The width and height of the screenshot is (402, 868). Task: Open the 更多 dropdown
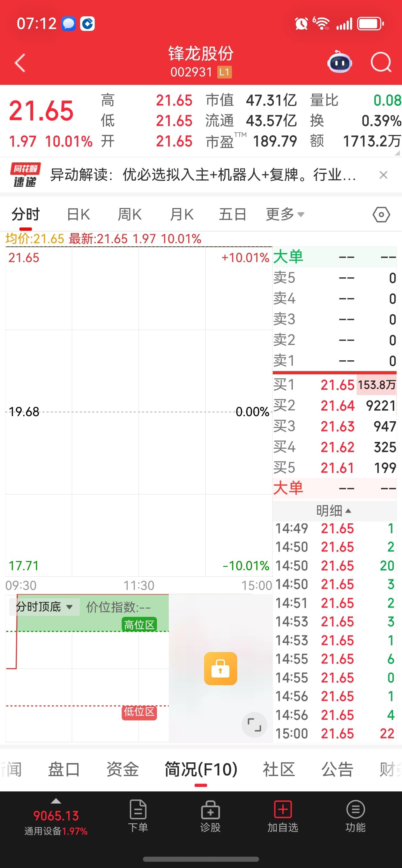[x=285, y=214]
